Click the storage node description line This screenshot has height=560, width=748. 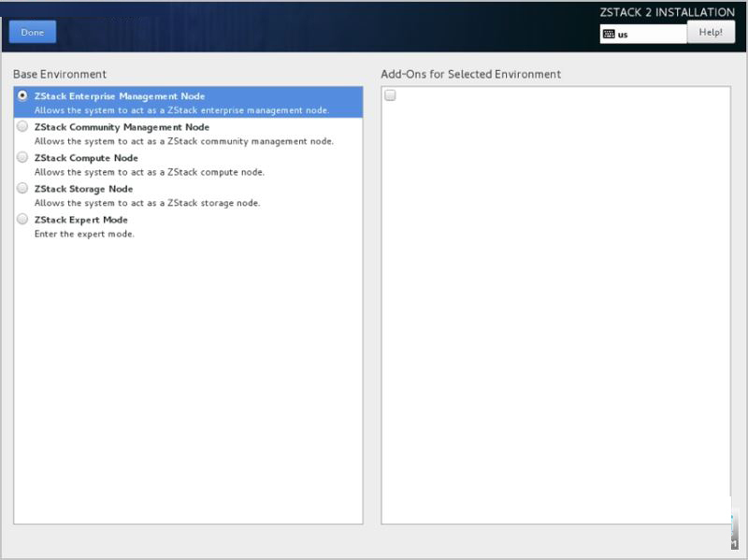[148, 203]
